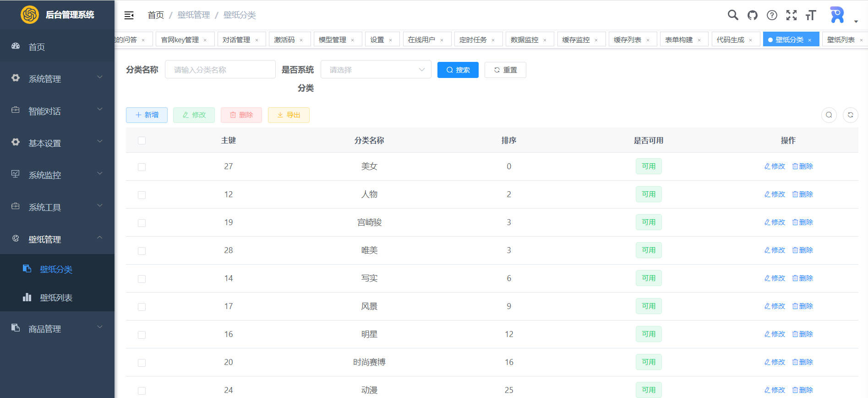Click 修改 link for row 明星

point(775,334)
